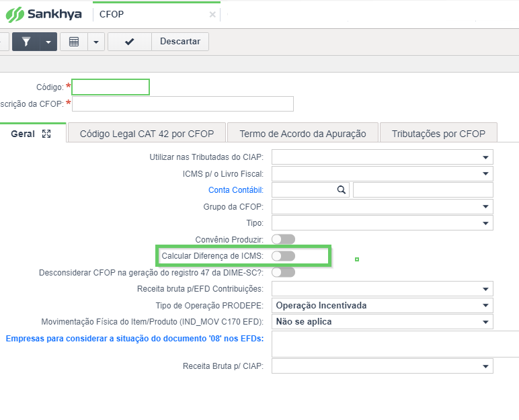
Task: Click the checkmark save button
Action: (130, 42)
